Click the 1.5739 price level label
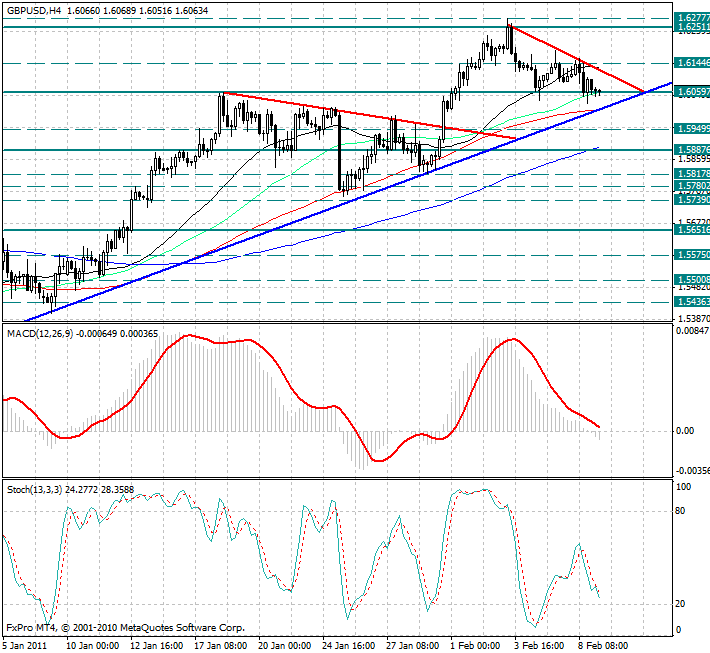710x653 pixels. point(692,200)
